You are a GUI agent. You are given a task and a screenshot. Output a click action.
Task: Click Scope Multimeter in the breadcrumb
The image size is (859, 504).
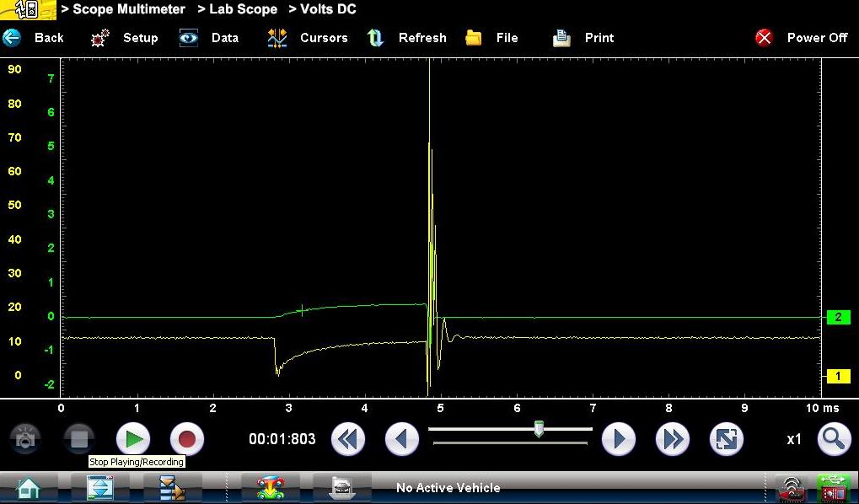128,9
